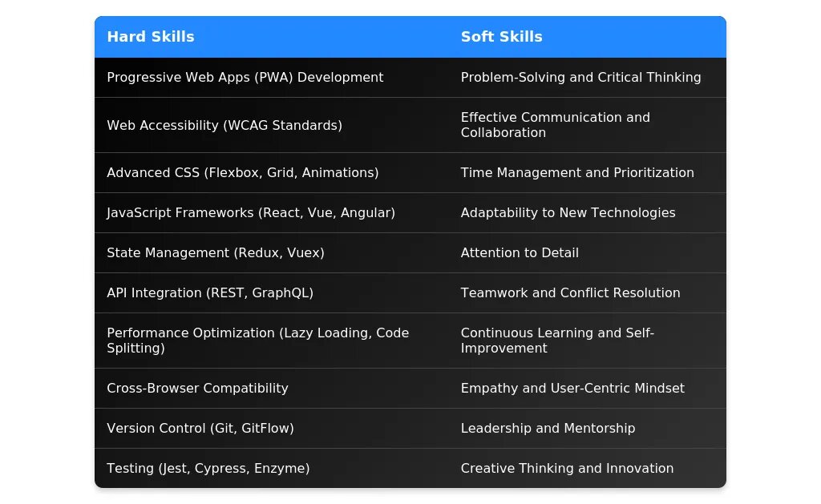Select API Integration (REST, GraphQL) cell
This screenshot has width=821, height=504.
[210, 293]
